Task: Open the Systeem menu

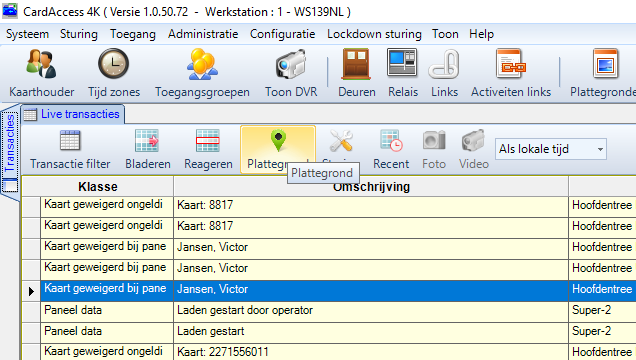Action: [27, 34]
